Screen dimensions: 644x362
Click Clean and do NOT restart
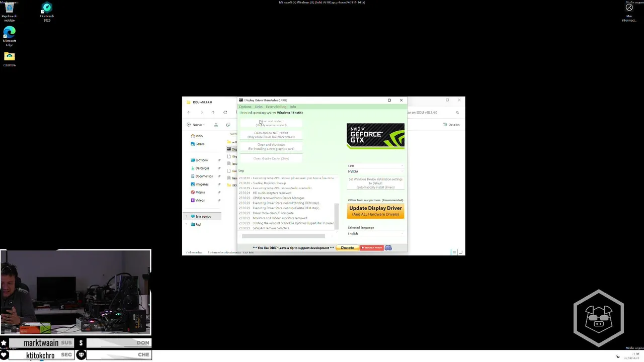point(271,135)
